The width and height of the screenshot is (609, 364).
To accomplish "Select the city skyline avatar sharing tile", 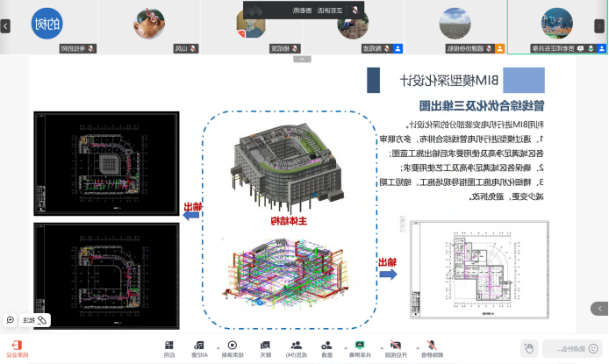I will tap(557, 24).
